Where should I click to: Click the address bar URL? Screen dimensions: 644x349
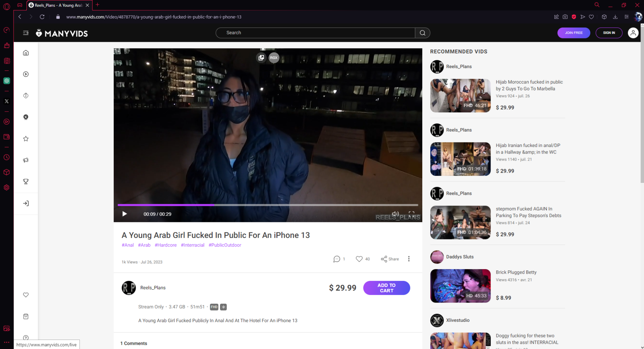[x=154, y=17]
